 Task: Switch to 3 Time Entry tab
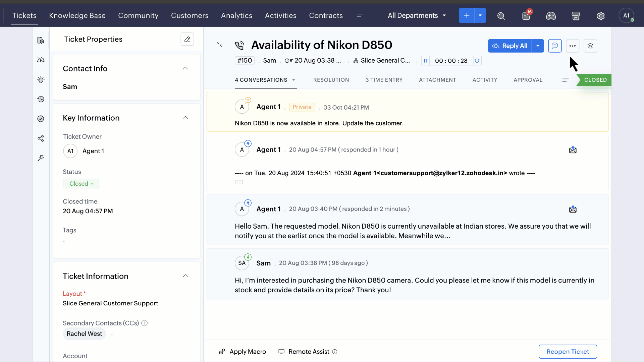384,80
